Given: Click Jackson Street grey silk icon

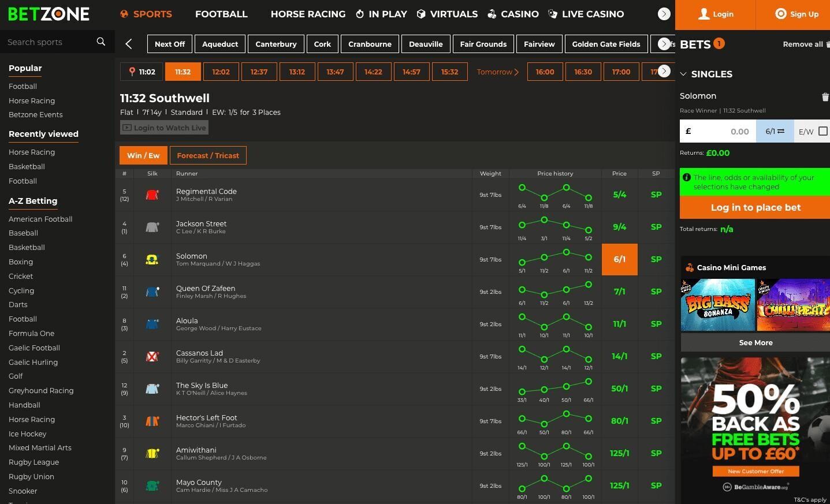Looking at the screenshot, I should pos(152,227).
